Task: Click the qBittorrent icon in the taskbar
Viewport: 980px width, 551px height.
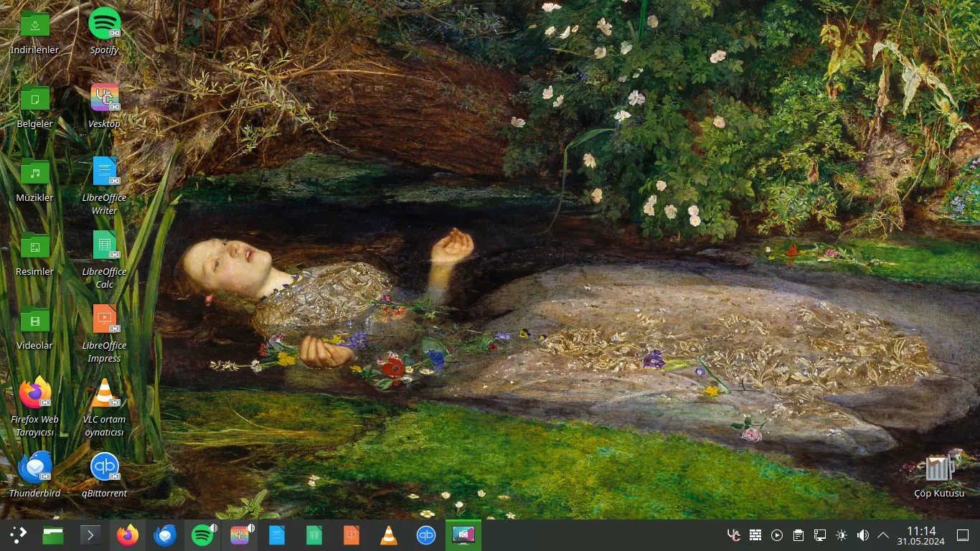Action: [426, 535]
